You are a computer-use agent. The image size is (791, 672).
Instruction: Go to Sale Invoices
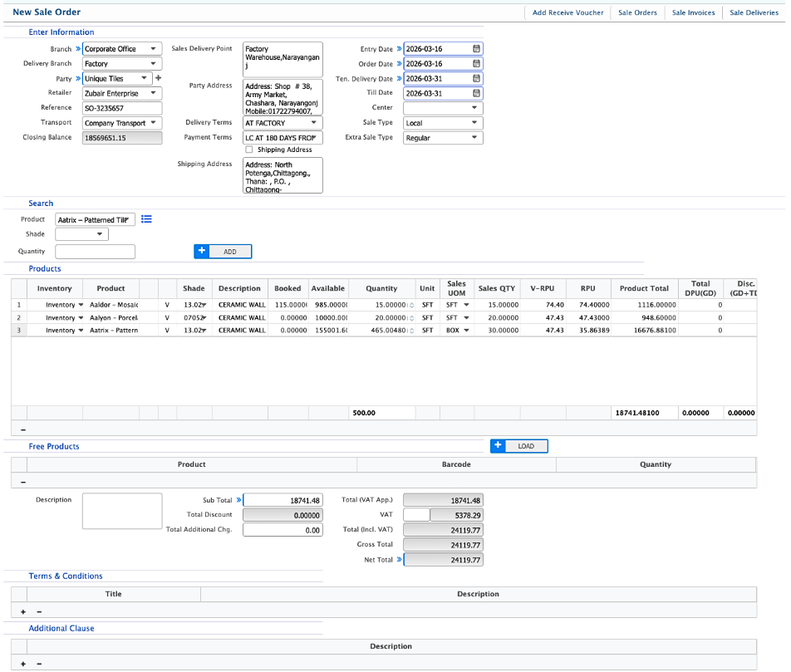pos(693,12)
